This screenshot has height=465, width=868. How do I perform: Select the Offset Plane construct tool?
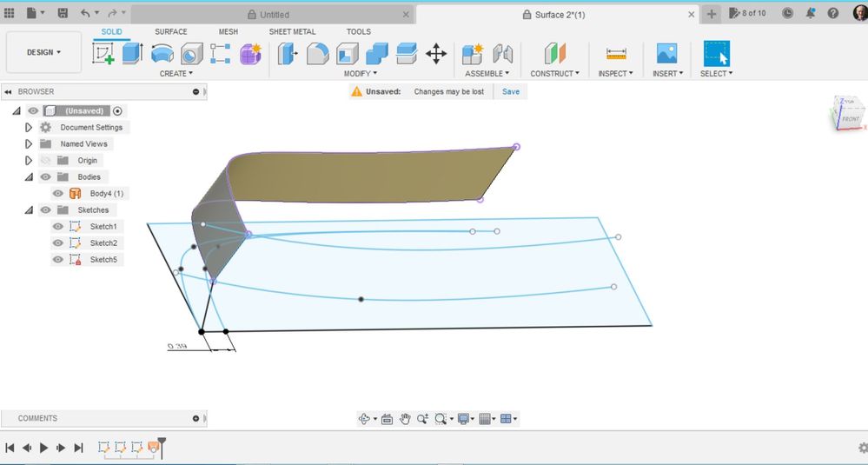554,54
